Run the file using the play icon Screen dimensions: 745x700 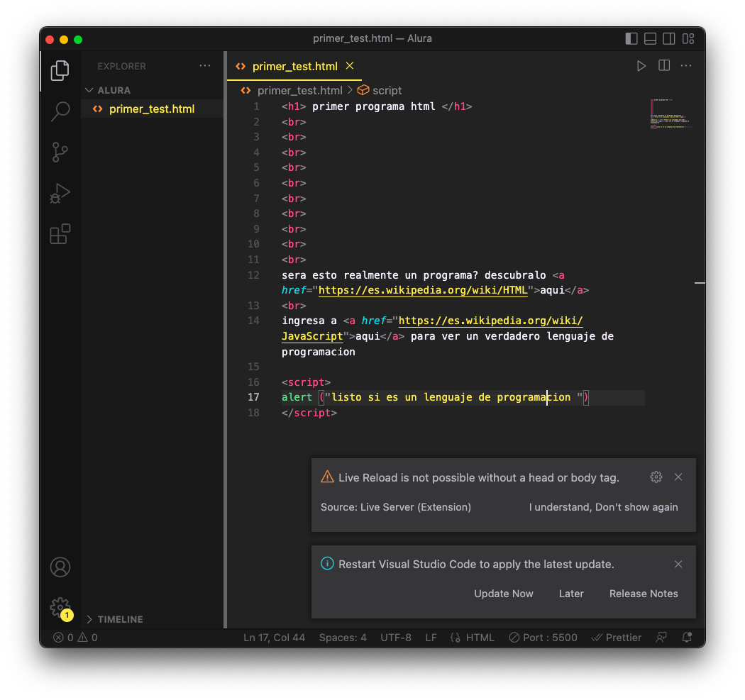[641, 66]
